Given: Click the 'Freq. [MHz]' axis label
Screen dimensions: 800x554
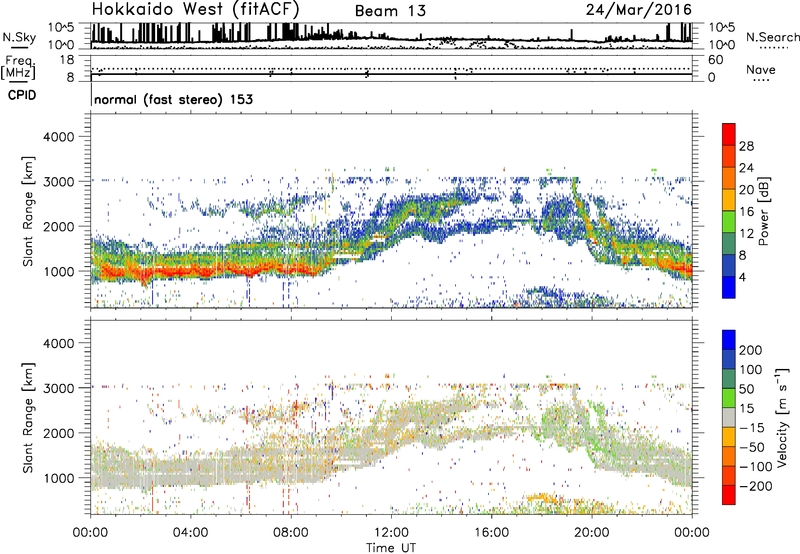Looking at the screenshot, I should pos(18,67).
